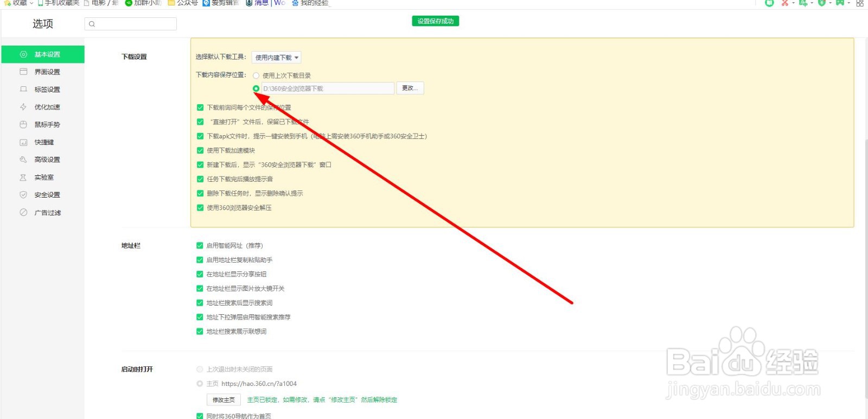Open the 公众号 bookmark folder
The width and height of the screenshot is (868, 419).
[183, 3]
